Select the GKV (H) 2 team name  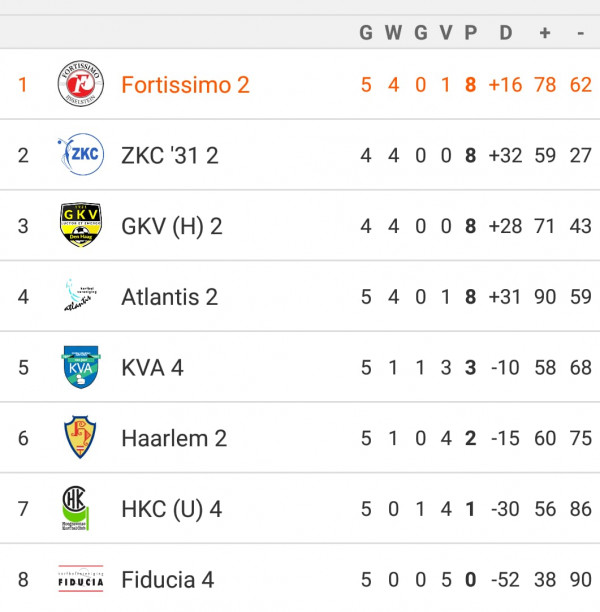(172, 226)
